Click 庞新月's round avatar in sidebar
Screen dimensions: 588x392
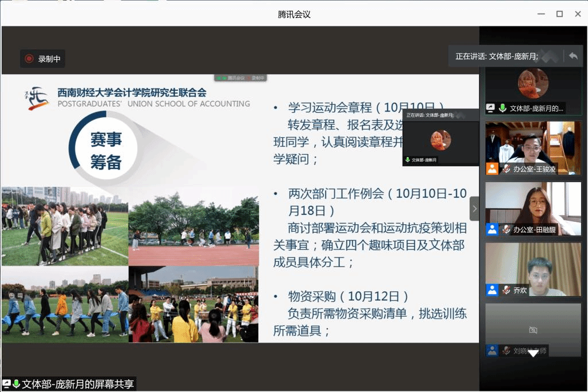pos(533,84)
